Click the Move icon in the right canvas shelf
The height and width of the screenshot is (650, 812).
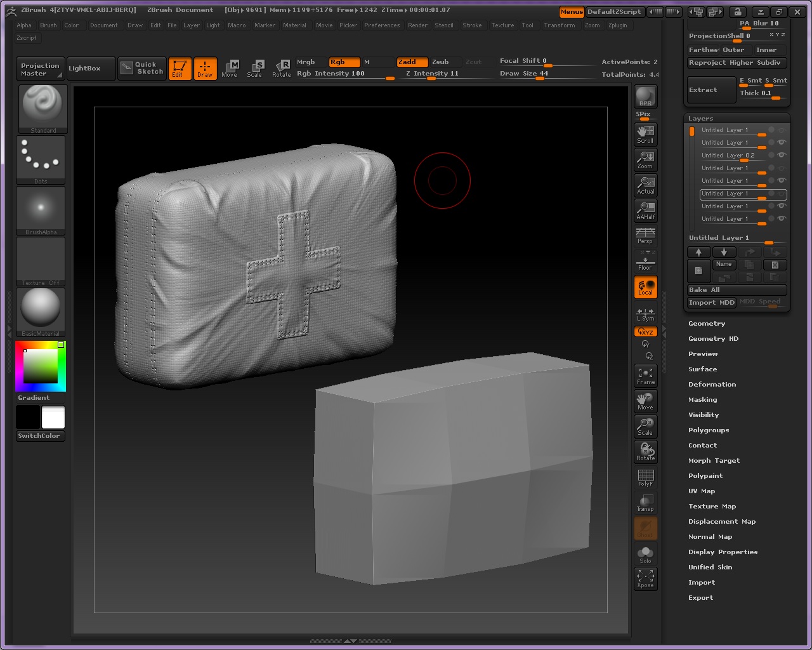click(645, 401)
